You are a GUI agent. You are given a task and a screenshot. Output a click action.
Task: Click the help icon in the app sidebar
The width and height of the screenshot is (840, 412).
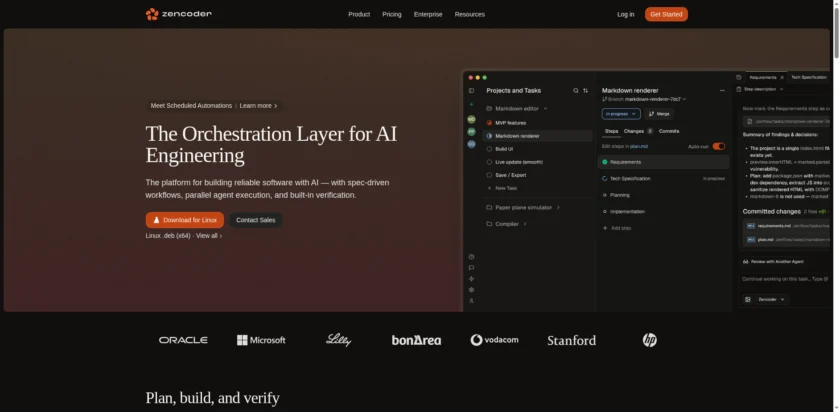[x=471, y=257]
